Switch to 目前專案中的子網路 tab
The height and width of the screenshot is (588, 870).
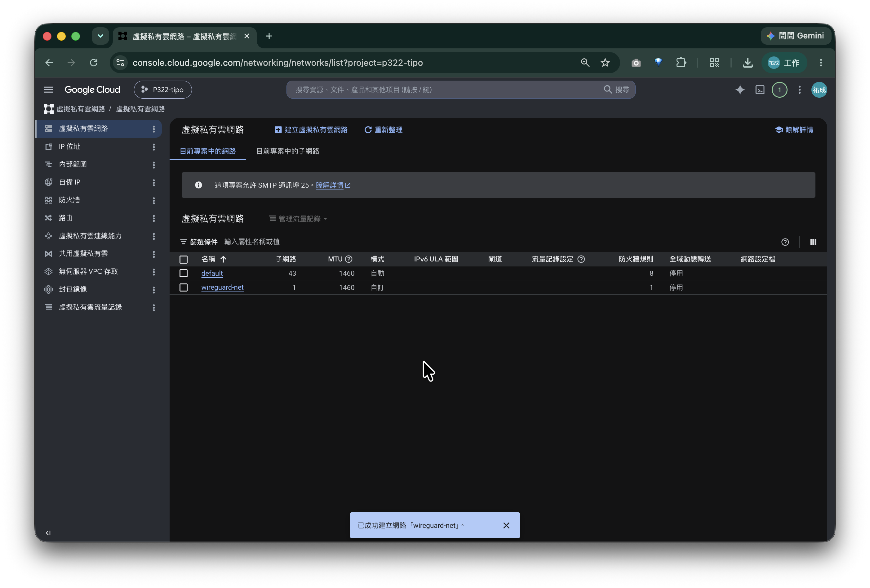click(x=287, y=151)
